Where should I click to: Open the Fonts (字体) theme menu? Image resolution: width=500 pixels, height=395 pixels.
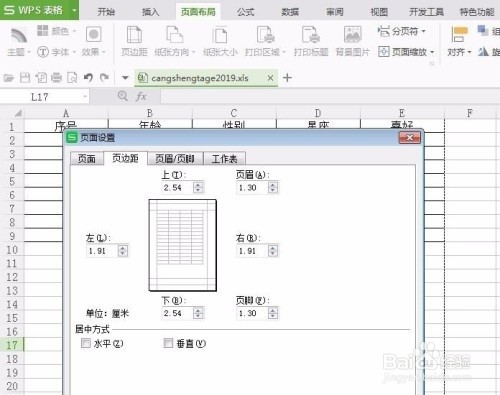(x=56, y=52)
